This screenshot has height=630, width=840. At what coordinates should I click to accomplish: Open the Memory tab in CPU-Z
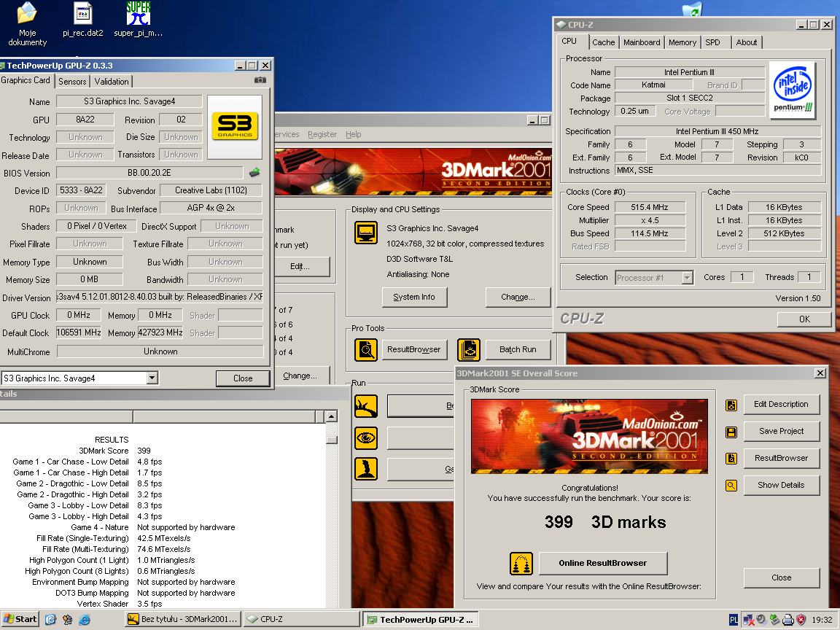point(682,42)
